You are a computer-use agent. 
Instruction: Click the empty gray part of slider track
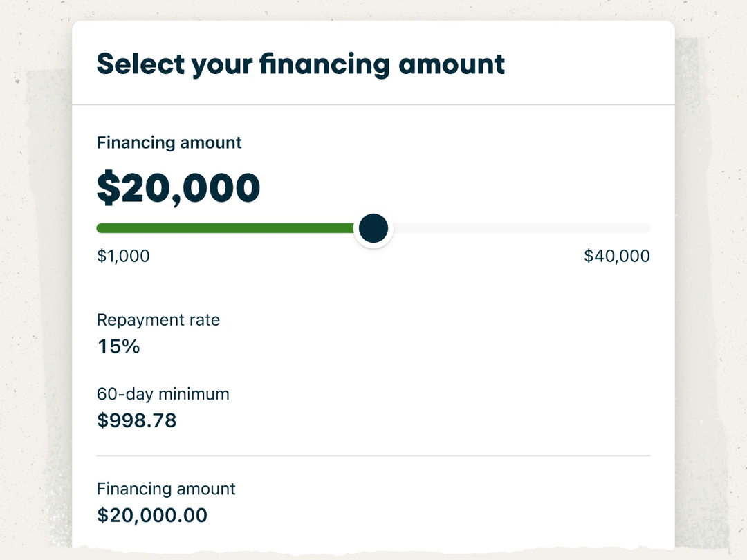click(522, 229)
